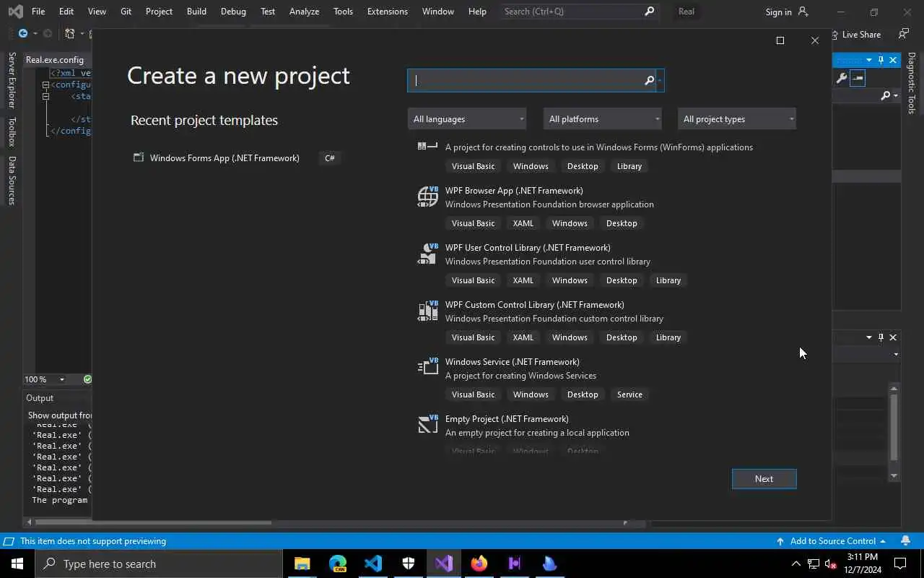Viewport: 924px width, 578px height.
Task: Switch to the Real.exe.config tab
Action: point(55,60)
